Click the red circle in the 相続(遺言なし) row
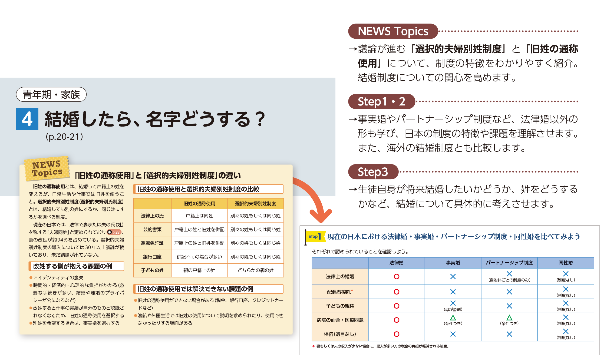 click(x=396, y=334)
